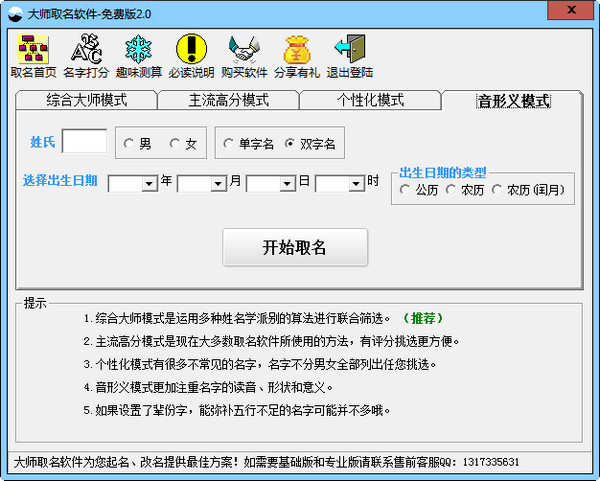Click the 退出登陆 exit door icon

click(x=350, y=56)
